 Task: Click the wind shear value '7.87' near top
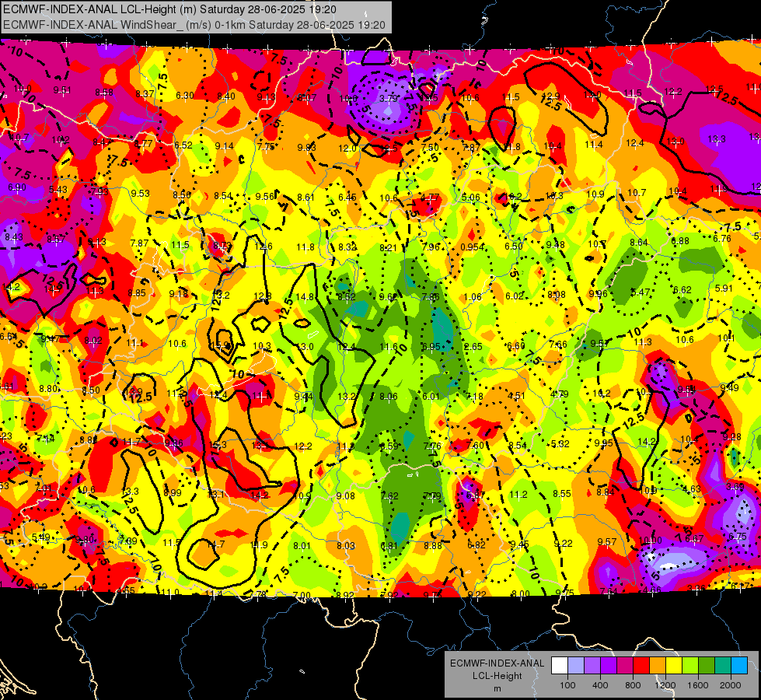coord(472,148)
